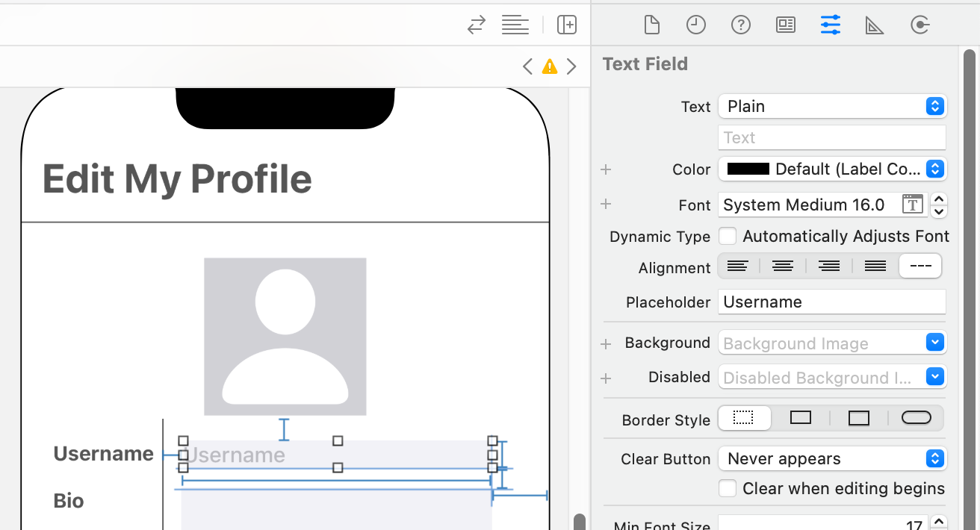Click the Text value input field
The height and width of the screenshot is (530, 980).
click(832, 137)
